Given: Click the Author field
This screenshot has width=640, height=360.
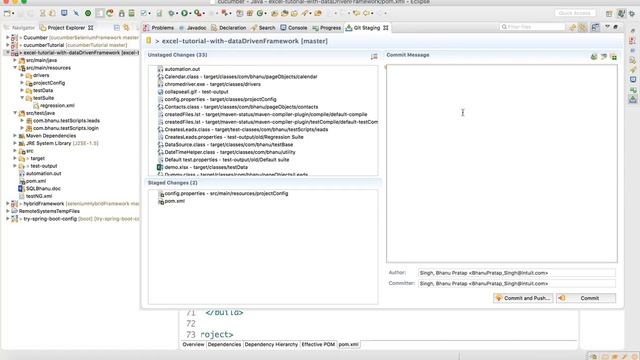Looking at the screenshot, I should pyautogui.click(x=516, y=273).
